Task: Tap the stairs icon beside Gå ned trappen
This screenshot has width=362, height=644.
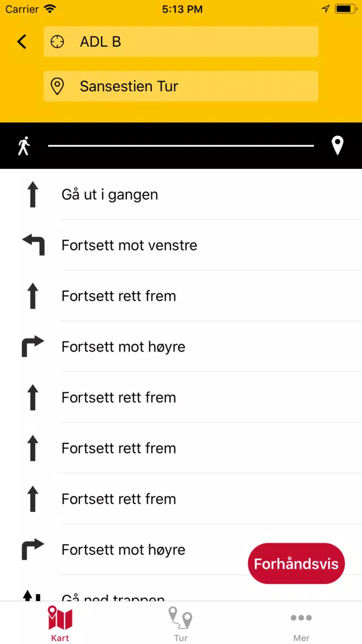Action: 33,596
